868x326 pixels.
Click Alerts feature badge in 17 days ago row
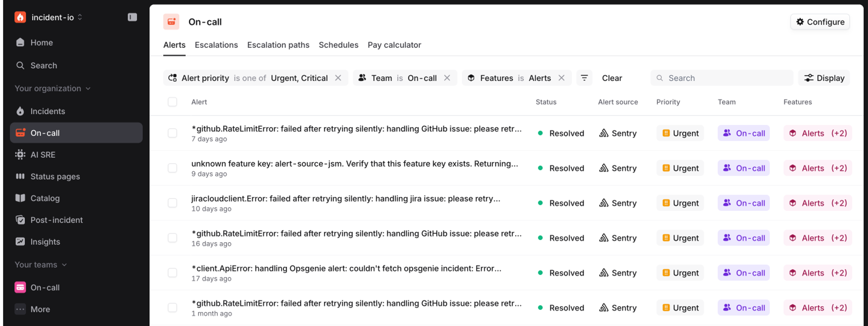coord(818,273)
